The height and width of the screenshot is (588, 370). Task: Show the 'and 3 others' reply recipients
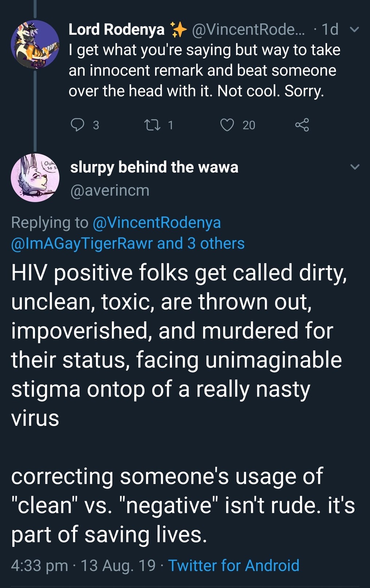[x=201, y=244]
